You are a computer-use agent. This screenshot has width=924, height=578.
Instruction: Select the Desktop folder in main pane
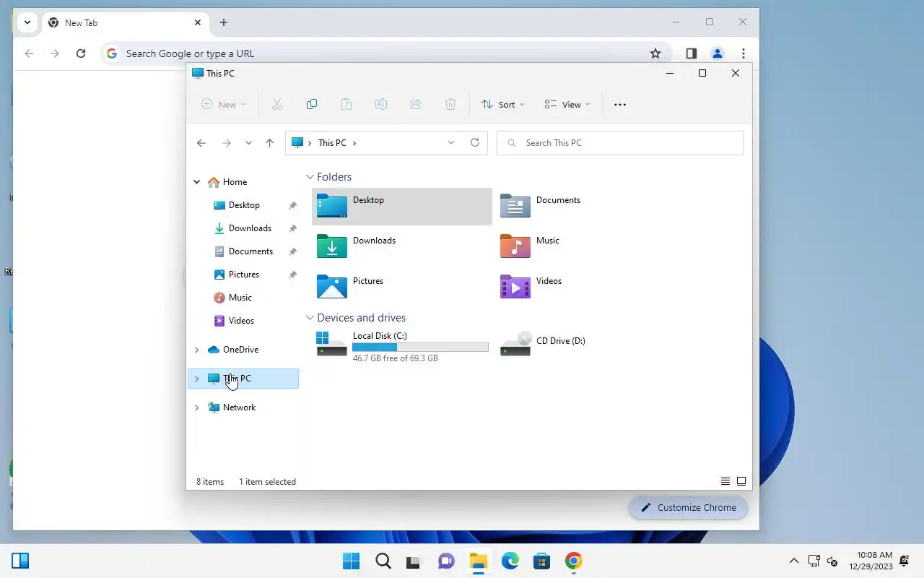(x=401, y=206)
